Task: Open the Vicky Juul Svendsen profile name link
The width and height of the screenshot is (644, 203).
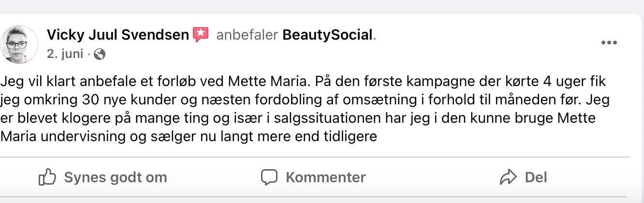Action: pos(118,35)
